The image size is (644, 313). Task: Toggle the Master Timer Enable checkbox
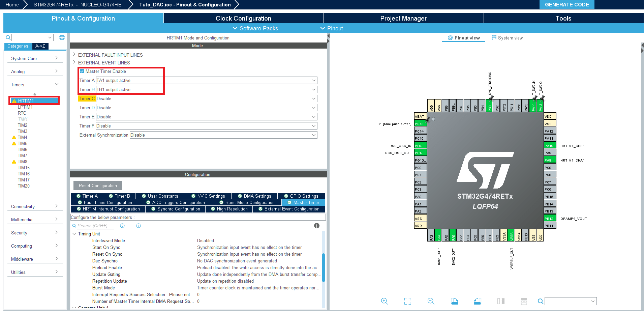82,71
